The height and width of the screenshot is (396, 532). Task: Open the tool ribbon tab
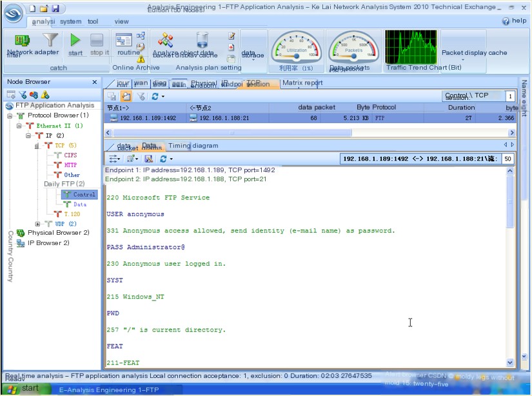tap(93, 22)
